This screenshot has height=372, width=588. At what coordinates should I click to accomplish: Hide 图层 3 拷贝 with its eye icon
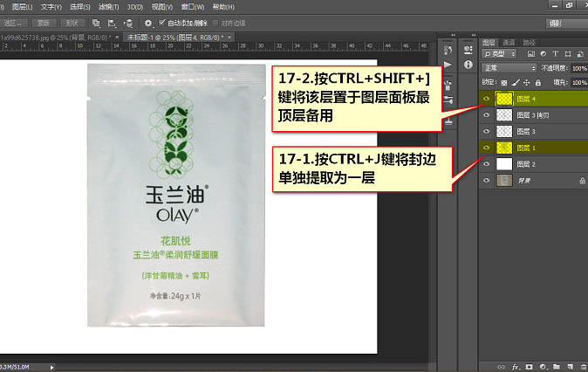tap(487, 115)
